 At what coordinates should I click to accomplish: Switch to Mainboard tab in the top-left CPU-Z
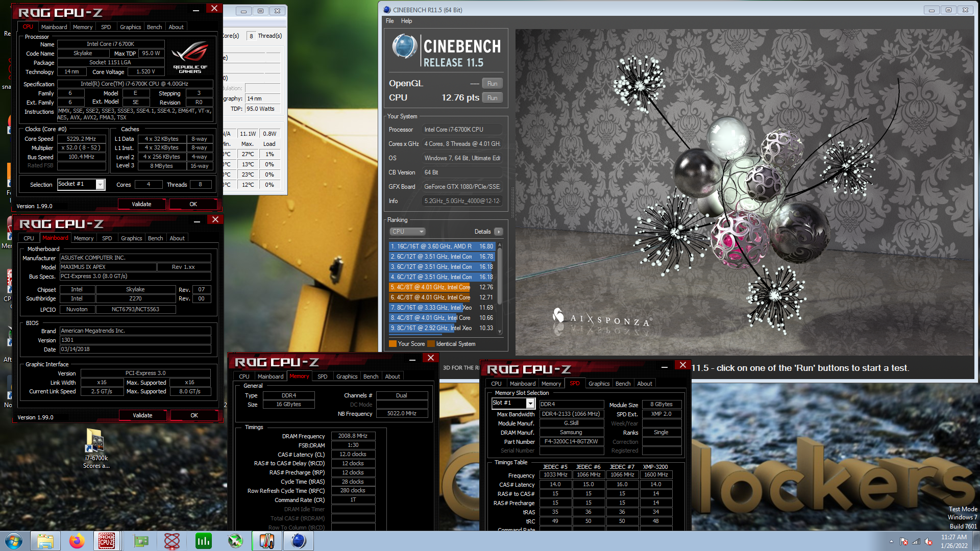pyautogui.click(x=54, y=27)
